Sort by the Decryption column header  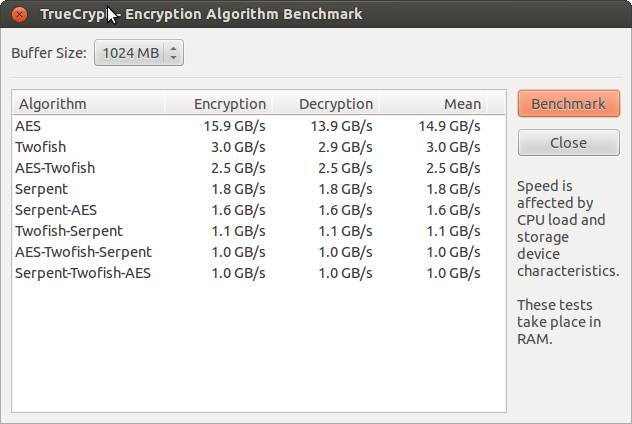pyautogui.click(x=326, y=104)
